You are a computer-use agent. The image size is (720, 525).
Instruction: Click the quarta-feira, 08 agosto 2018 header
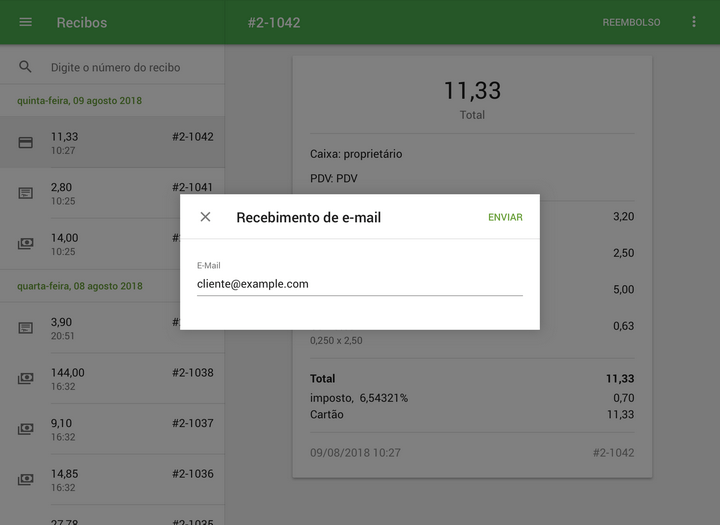(x=80, y=286)
